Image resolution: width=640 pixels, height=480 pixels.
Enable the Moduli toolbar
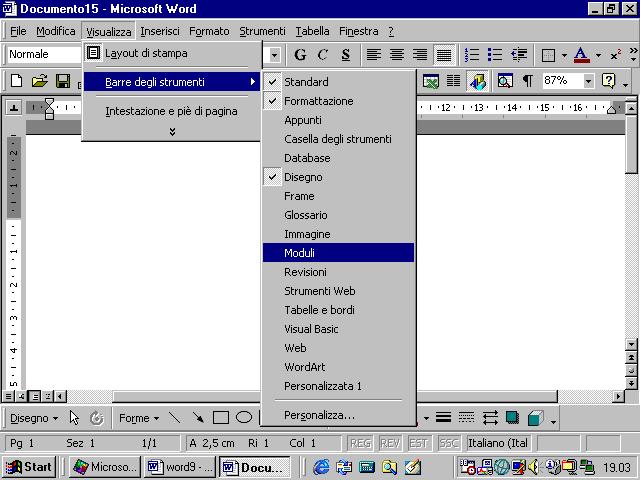pos(338,253)
